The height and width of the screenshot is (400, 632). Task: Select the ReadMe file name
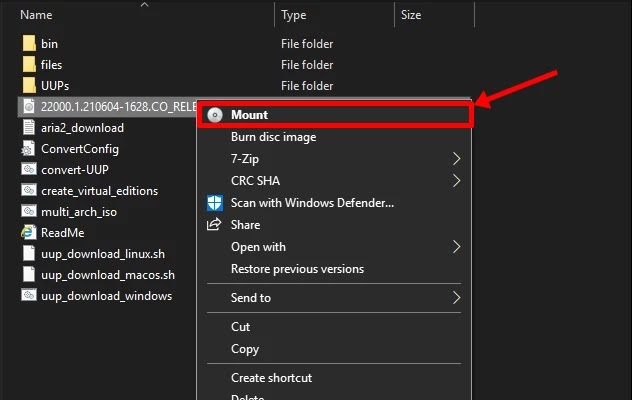tap(62, 233)
